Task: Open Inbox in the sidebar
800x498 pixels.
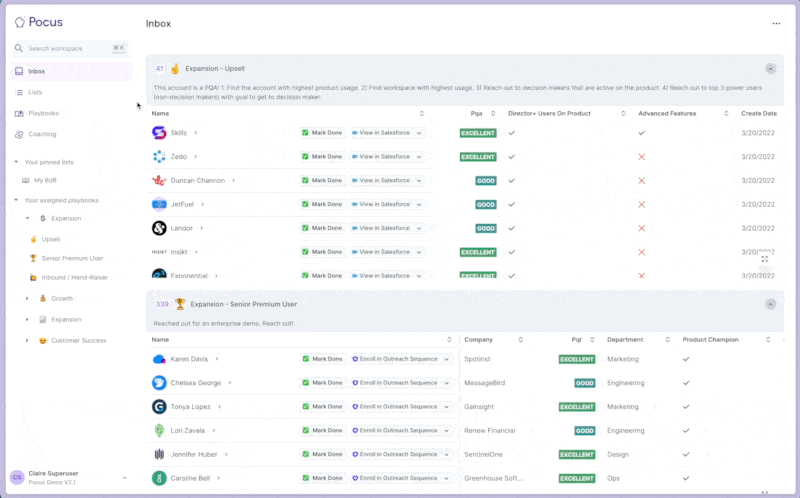Action: (x=71, y=71)
